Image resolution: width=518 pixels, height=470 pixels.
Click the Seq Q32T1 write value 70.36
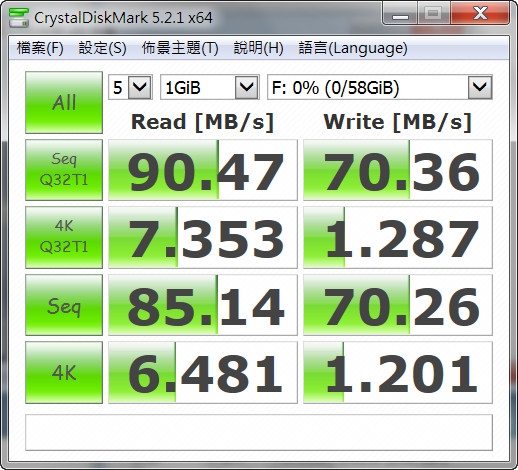click(x=398, y=170)
